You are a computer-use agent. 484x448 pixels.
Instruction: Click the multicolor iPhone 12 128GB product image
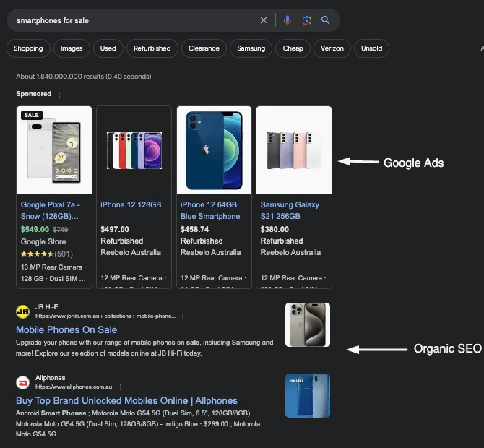coord(134,150)
